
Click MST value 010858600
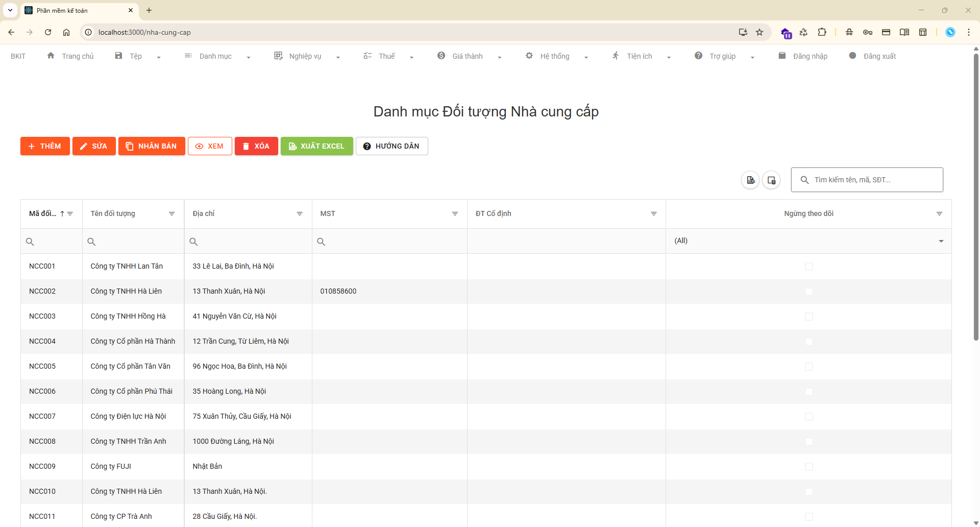(338, 292)
